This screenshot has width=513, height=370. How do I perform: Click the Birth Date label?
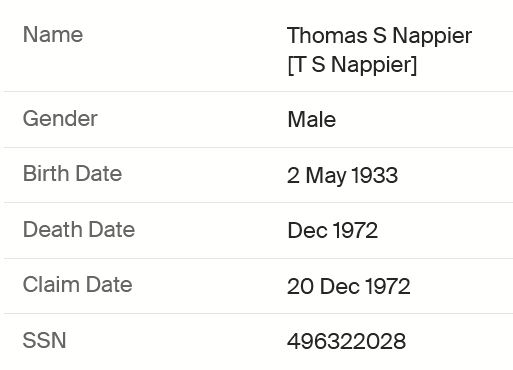point(72,174)
